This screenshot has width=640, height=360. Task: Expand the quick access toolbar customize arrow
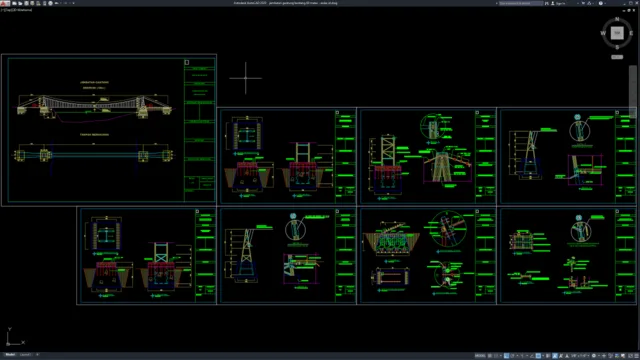pos(73,3)
